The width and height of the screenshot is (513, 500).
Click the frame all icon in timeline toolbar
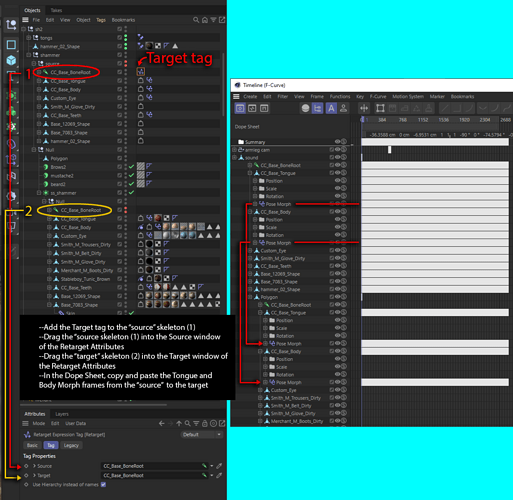point(380,108)
